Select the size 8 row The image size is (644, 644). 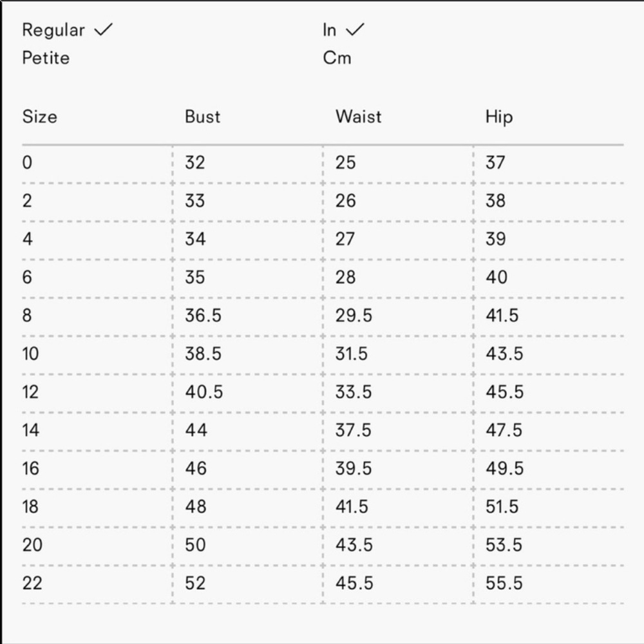coord(27,316)
